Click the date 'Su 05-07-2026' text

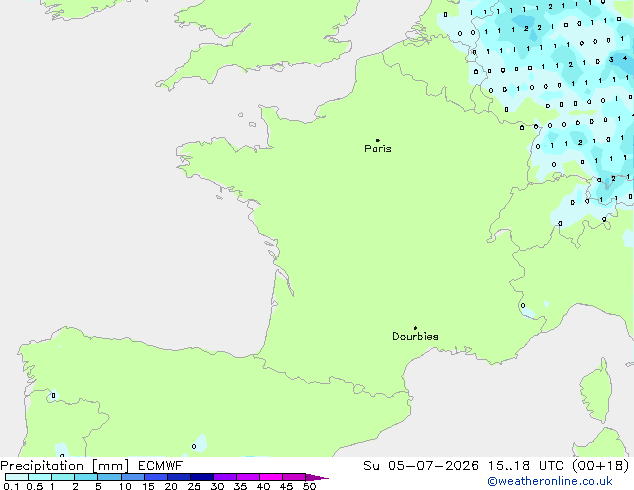pos(421,466)
